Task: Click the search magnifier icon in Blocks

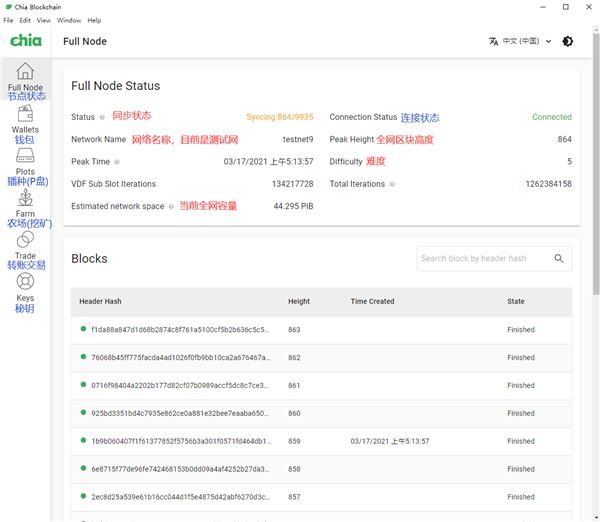Action: coord(559,259)
